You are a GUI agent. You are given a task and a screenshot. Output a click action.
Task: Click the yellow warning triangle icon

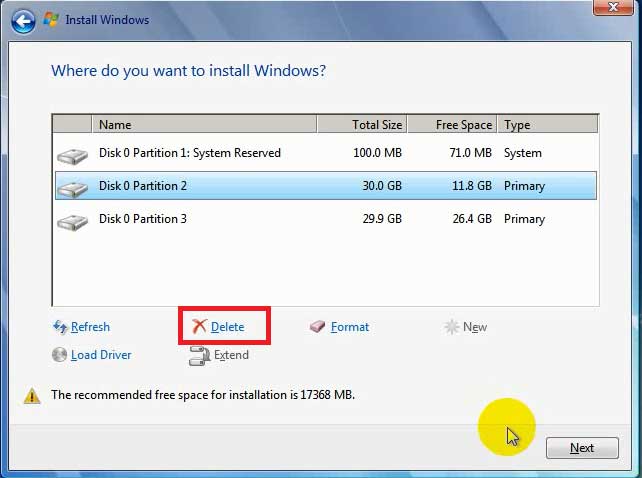[32, 396]
